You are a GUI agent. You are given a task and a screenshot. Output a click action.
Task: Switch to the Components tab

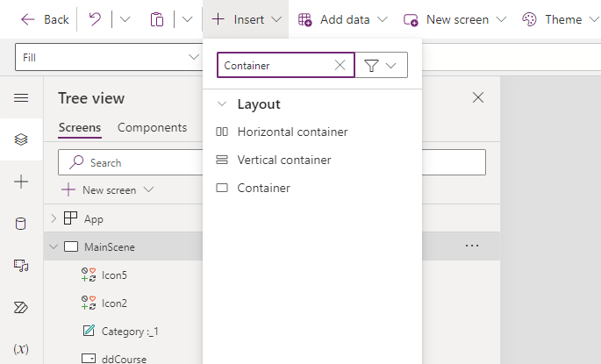point(152,127)
